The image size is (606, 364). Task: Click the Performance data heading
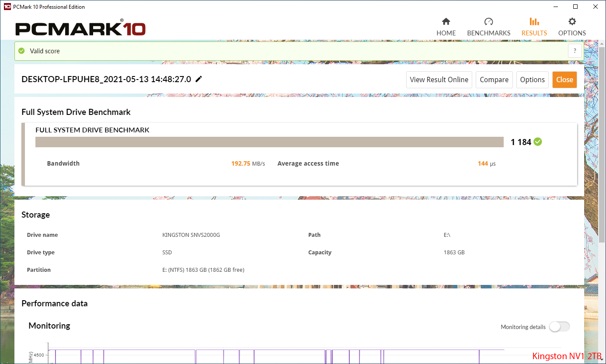55,303
